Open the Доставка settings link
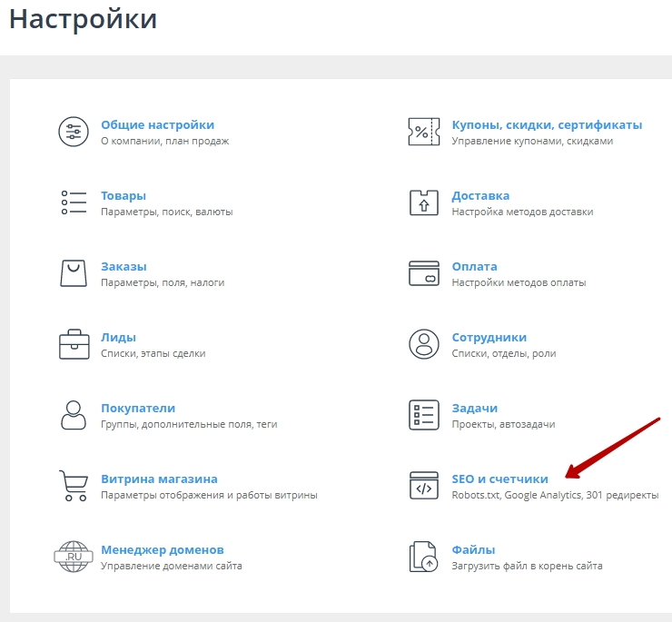 (x=480, y=195)
